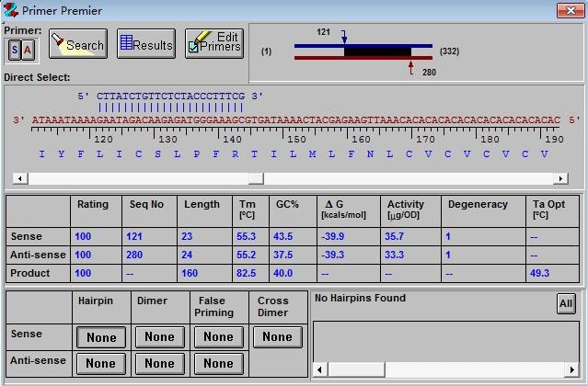Click Product Tm value 82.5
This screenshot has height=386, width=588.
[x=246, y=273]
